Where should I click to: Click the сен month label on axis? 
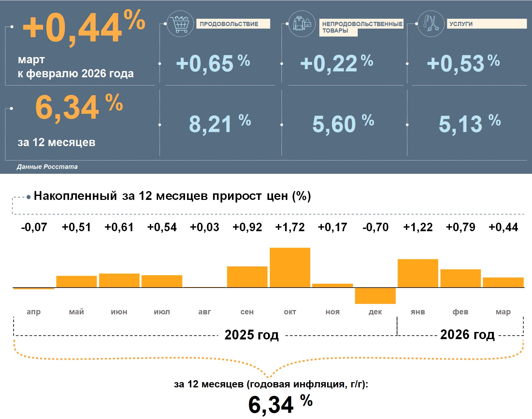pyautogui.click(x=247, y=312)
